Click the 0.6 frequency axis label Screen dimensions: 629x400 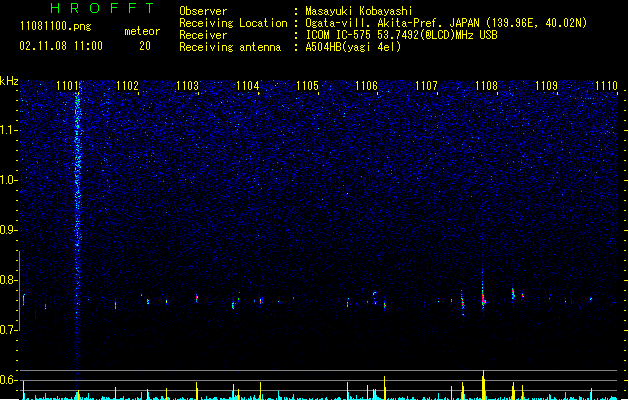click(8, 380)
